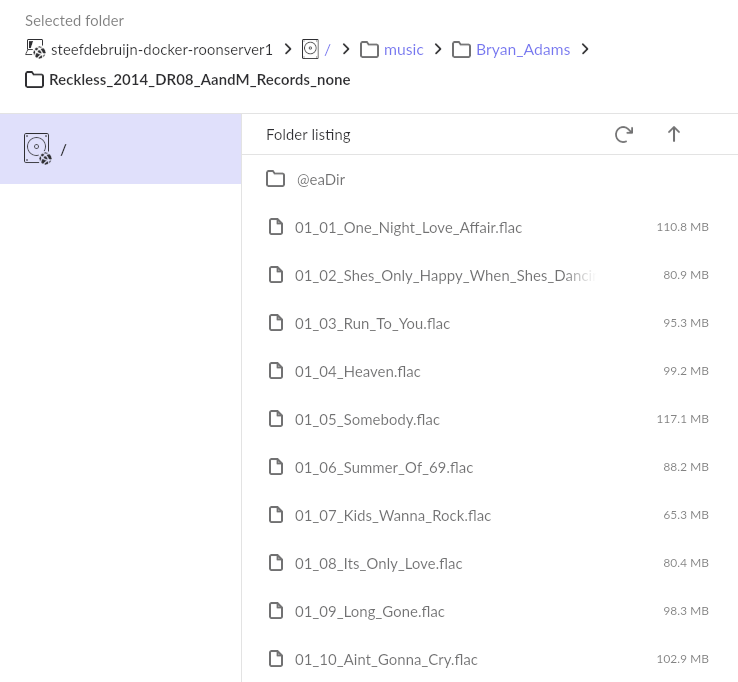Click the chevron after steefdebruijn-docker-roonserver1
The image size is (738, 682).
[x=288, y=49]
